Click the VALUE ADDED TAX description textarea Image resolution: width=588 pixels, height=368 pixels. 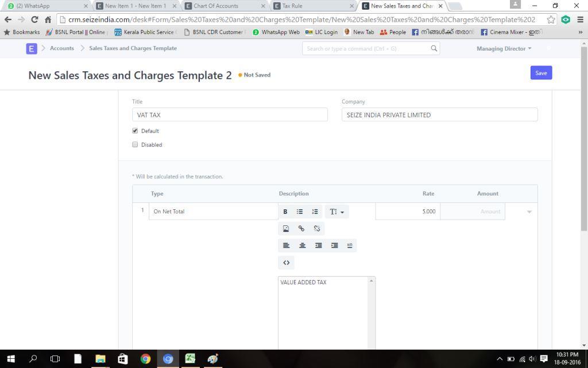(323, 313)
